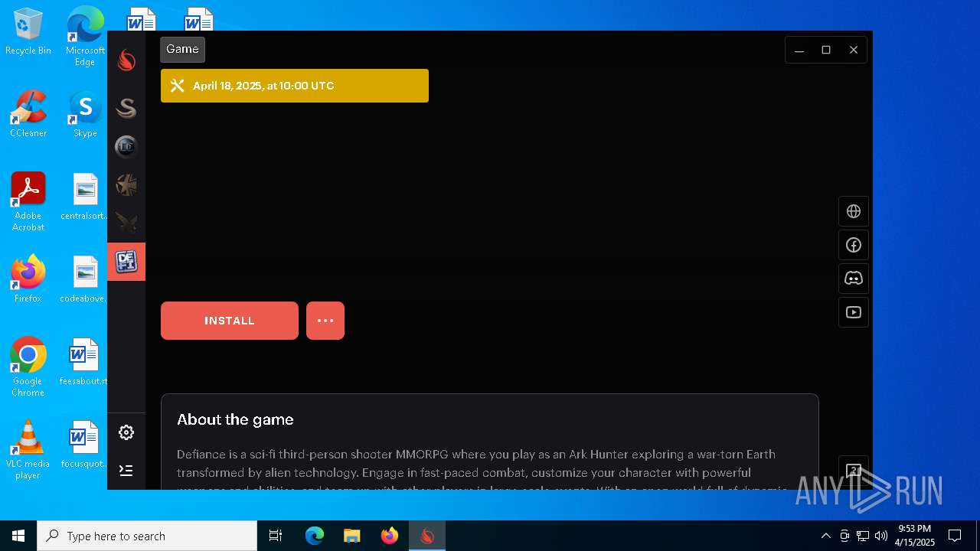Select codeabove image file on desktop
This screenshot has height=551, width=980.
click(x=85, y=279)
